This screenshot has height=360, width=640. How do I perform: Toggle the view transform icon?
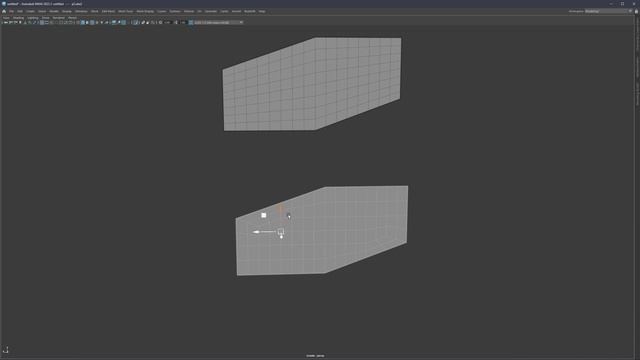click(191, 22)
